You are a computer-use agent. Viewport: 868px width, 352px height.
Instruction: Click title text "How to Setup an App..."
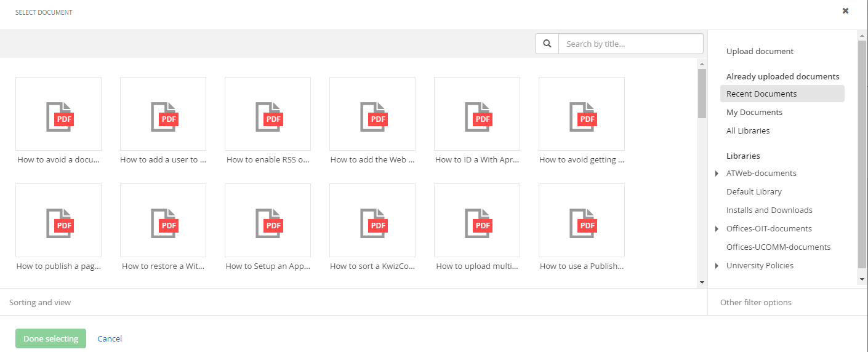click(x=268, y=266)
